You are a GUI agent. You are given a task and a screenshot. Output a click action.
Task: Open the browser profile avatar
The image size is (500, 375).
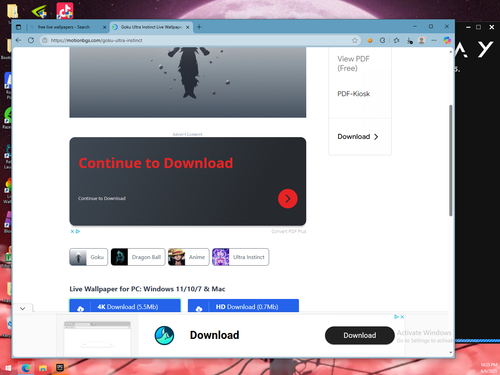point(422,40)
